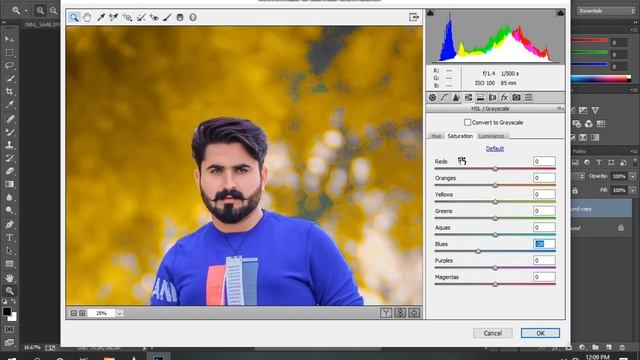This screenshot has width=640, height=360.
Task: Open the Camera Calibration panel icon
Action: click(516, 97)
